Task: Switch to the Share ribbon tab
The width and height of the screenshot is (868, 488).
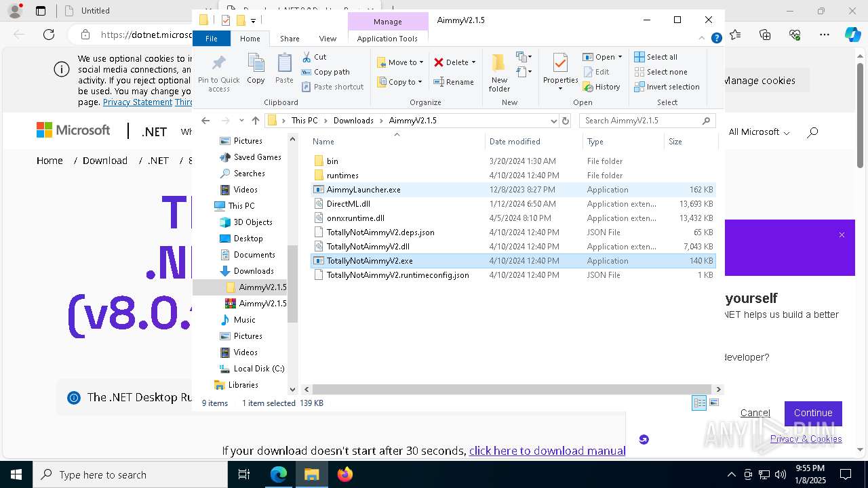Action: [x=290, y=39]
